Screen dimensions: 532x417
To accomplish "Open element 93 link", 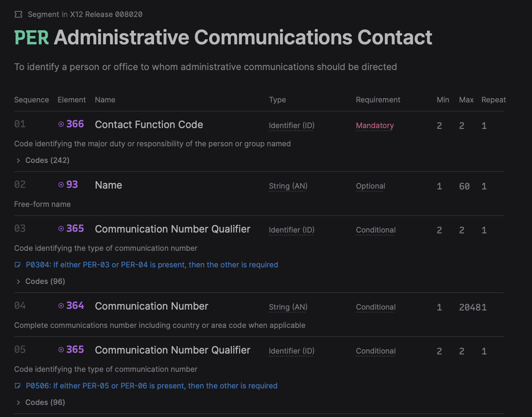I will point(72,184).
